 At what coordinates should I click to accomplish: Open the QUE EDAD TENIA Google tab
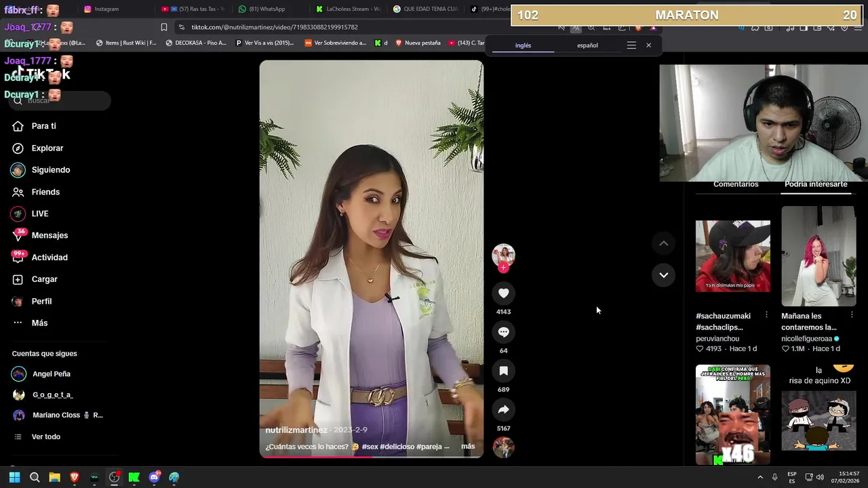[426, 9]
